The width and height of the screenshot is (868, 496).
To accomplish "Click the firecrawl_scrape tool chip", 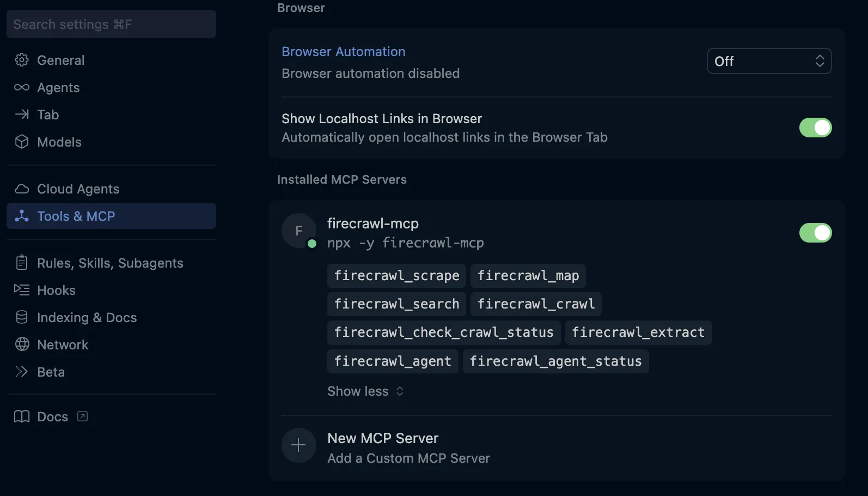I will pos(396,276).
